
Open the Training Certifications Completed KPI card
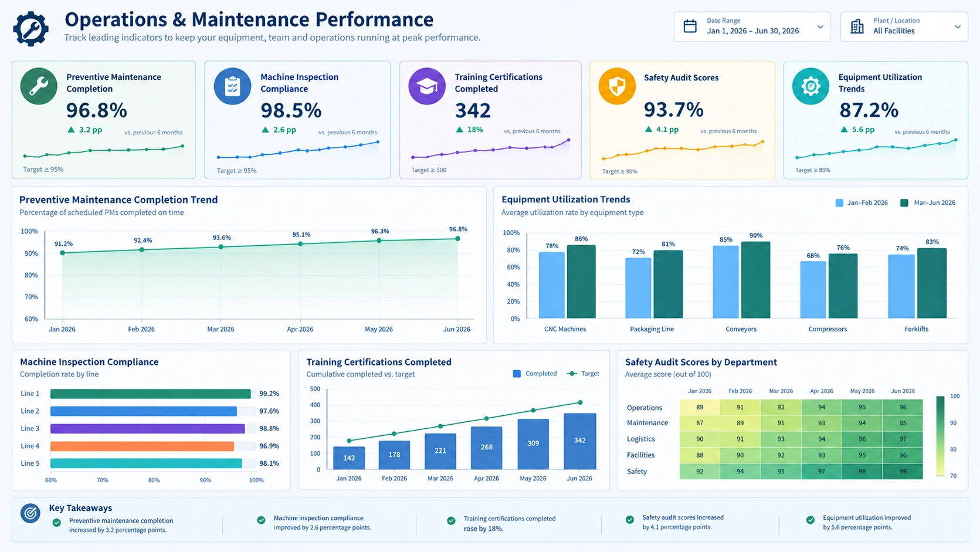490,120
